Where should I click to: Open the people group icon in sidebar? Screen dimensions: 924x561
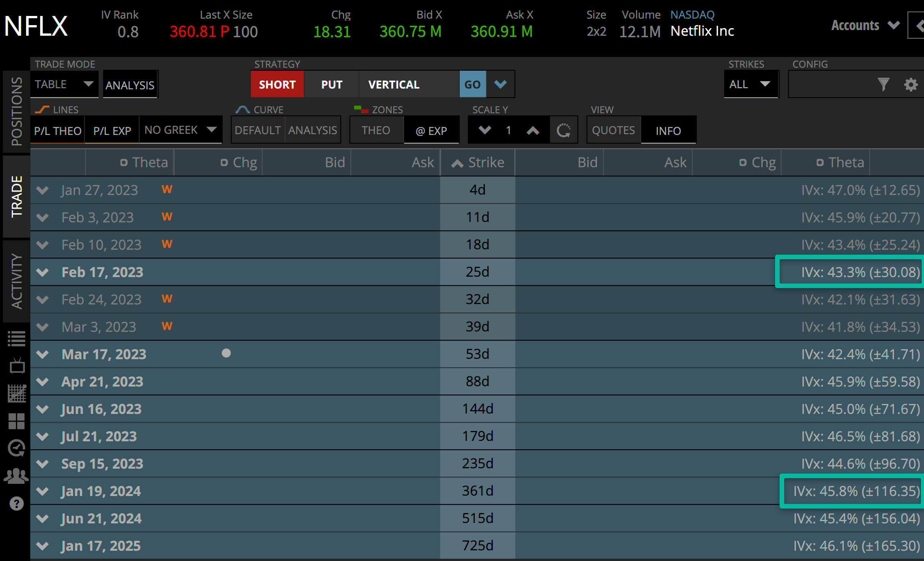point(16,476)
